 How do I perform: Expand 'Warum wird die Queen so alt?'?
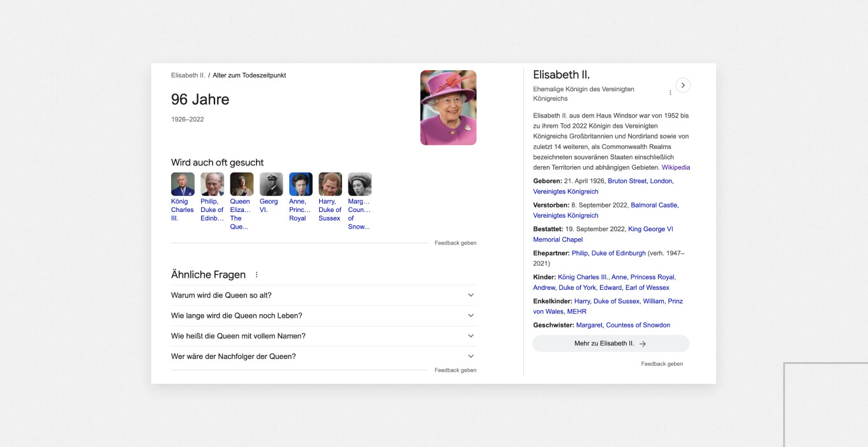(x=324, y=295)
